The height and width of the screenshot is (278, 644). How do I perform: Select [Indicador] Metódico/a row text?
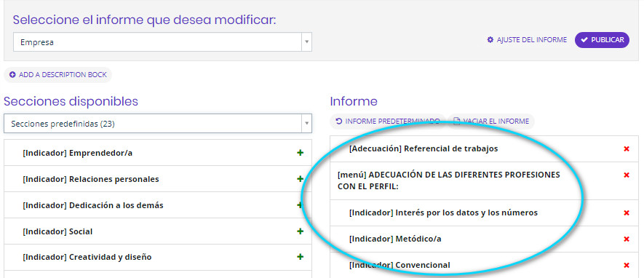pos(395,239)
